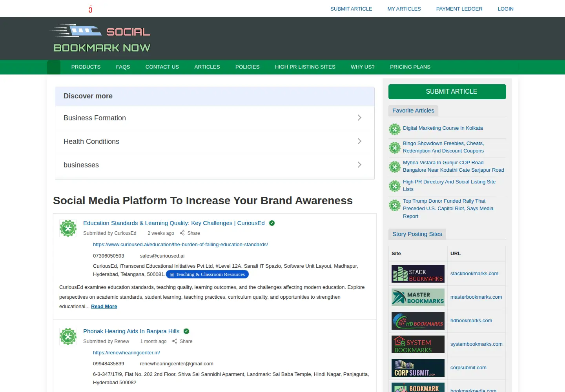
Task: Open Payment Ledger in top bar
Action: 459,9
